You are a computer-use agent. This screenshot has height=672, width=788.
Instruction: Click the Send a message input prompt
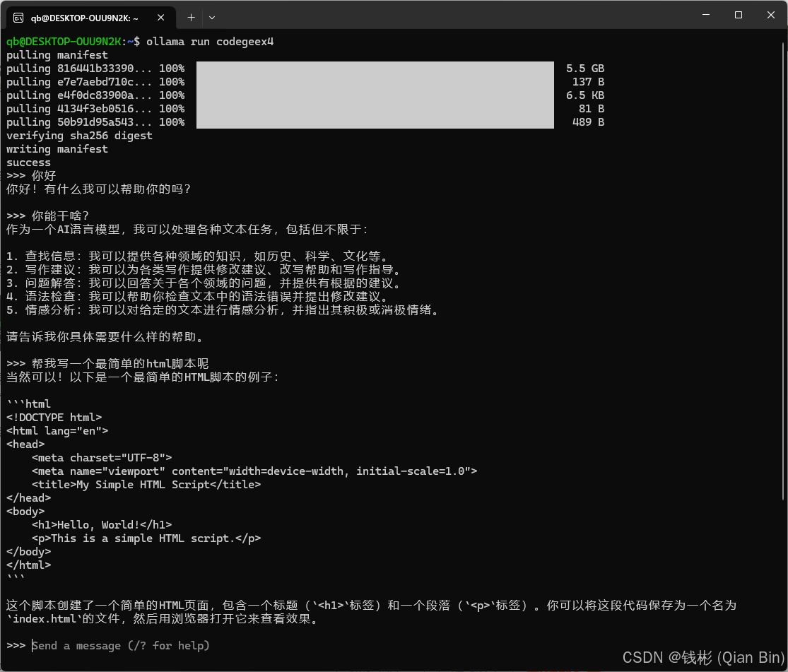pyautogui.click(x=121, y=645)
